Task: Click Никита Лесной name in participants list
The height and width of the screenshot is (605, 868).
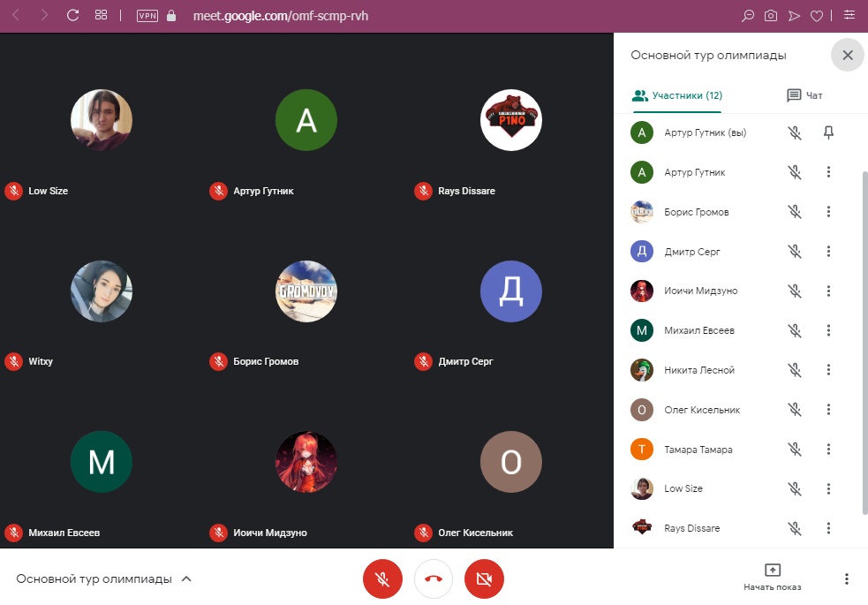Action: coord(699,370)
